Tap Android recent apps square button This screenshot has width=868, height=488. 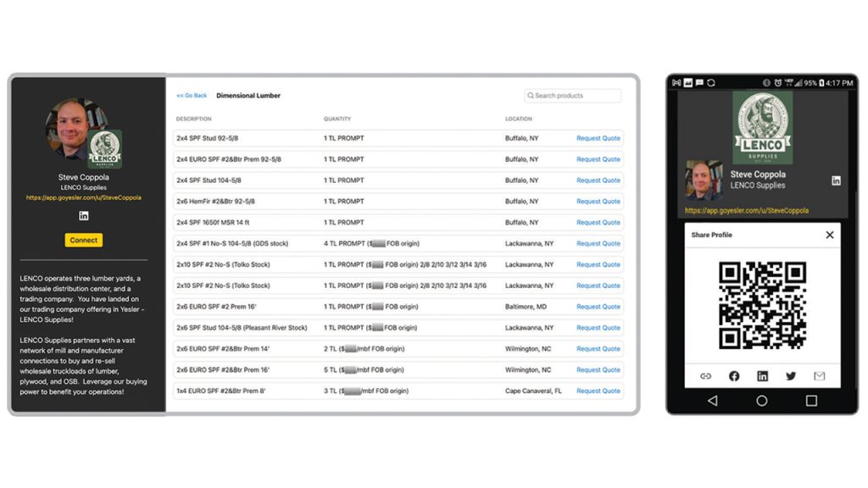point(811,401)
